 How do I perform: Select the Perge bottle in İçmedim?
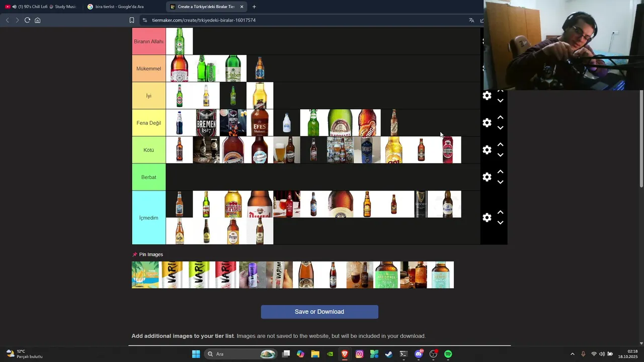pyautogui.click(x=233, y=231)
